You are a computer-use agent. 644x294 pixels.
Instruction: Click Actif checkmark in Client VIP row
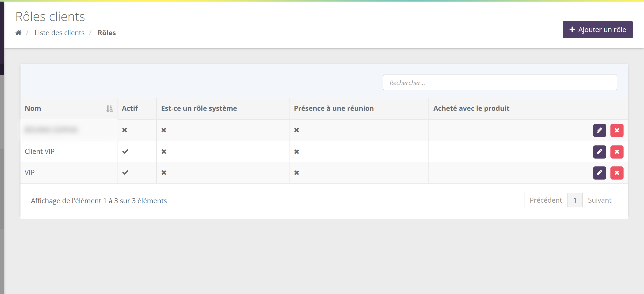125,151
